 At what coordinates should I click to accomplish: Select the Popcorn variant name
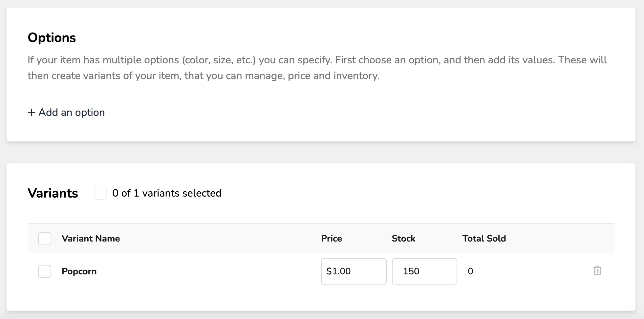click(79, 271)
